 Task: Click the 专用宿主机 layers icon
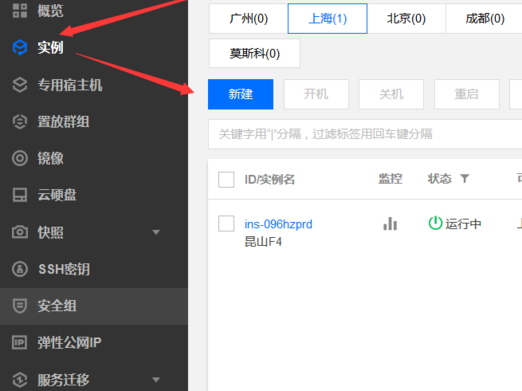20,85
